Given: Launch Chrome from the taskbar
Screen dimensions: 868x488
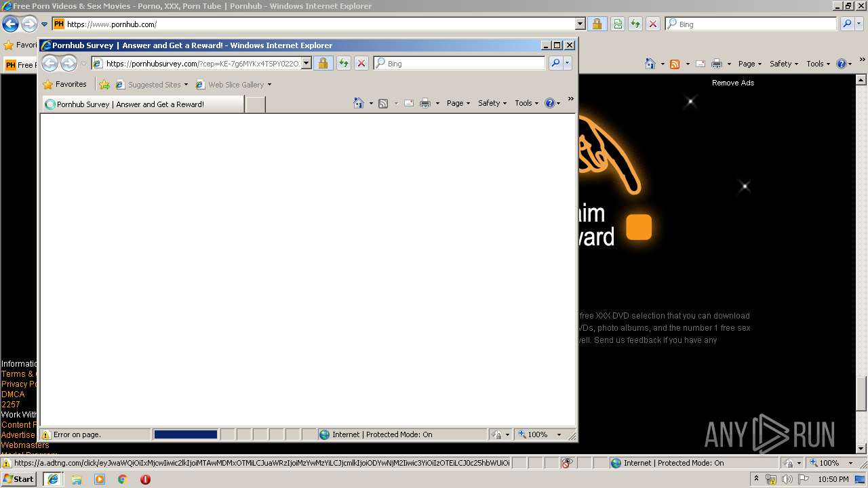Looking at the screenshot, I should coord(123,479).
